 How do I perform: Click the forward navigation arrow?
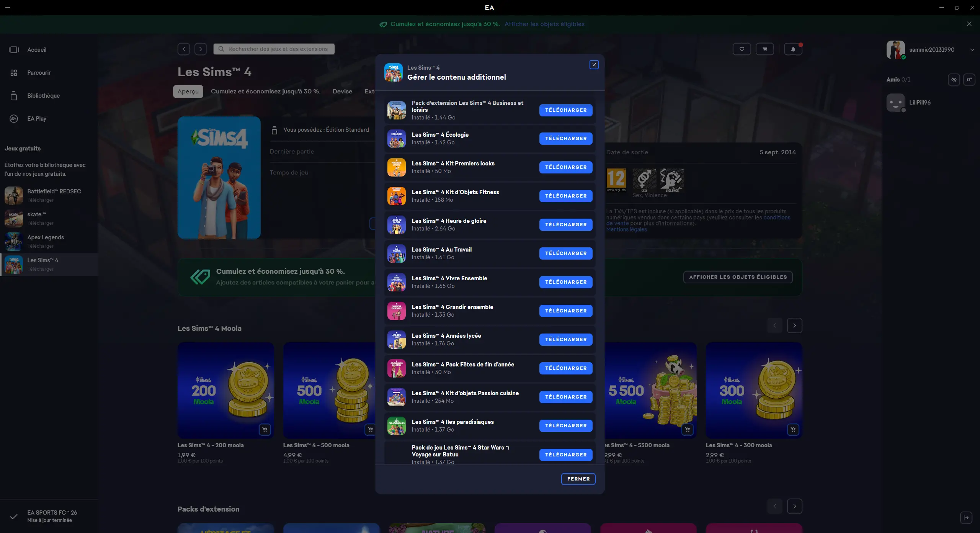[201, 49]
